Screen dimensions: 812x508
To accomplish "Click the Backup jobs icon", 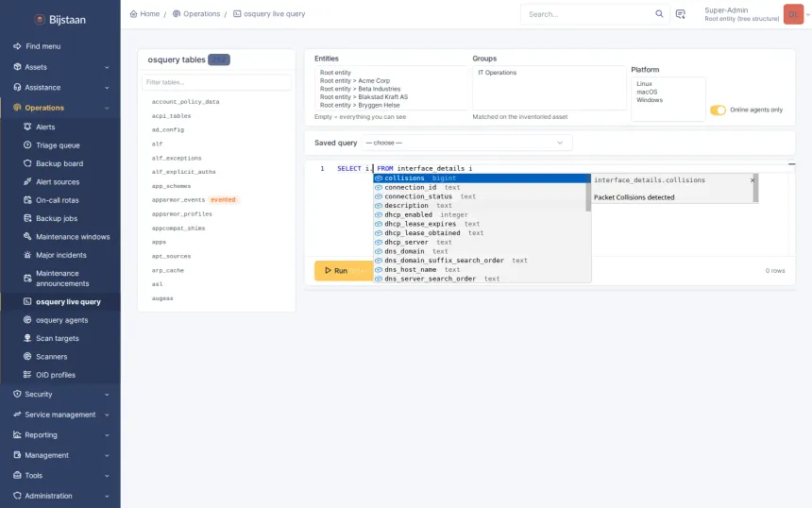I will (27, 218).
